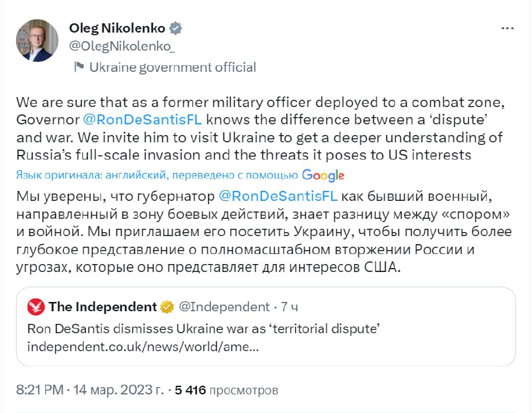This screenshot has width=532, height=413.
Task: Open the @Independent handle in quoted tweet
Action: click(223, 307)
